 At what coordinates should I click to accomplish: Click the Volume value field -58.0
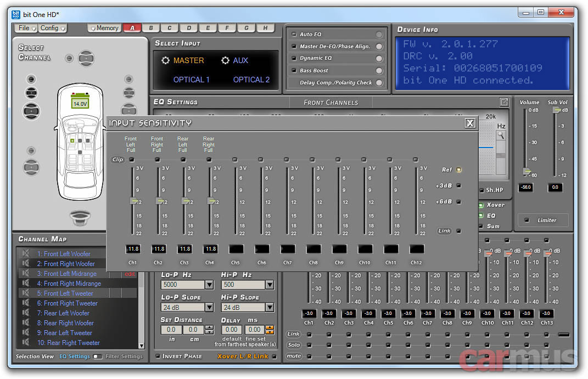(x=526, y=187)
